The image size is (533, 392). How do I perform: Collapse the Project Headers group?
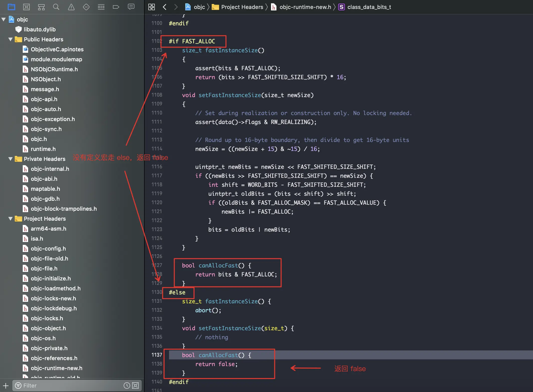(10, 219)
